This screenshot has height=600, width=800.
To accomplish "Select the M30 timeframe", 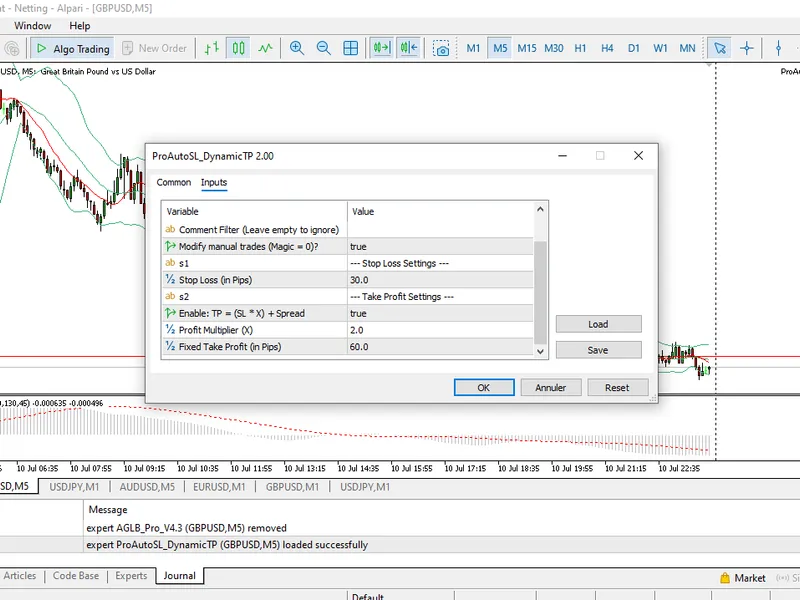I will point(554,48).
